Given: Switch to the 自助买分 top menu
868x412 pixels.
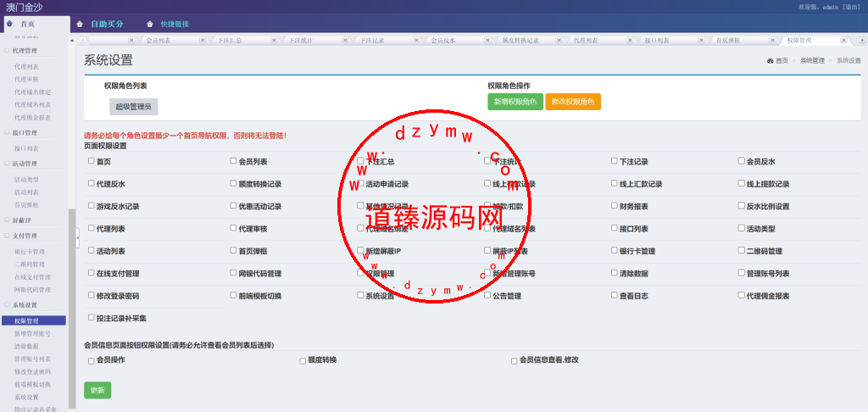Looking at the screenshot, I should [x=108, y=25].
